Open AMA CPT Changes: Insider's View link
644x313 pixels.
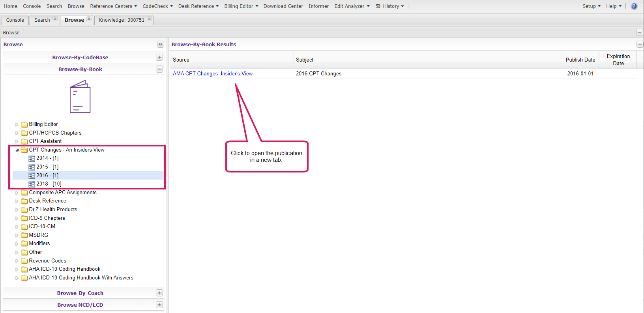coord(213,74)
